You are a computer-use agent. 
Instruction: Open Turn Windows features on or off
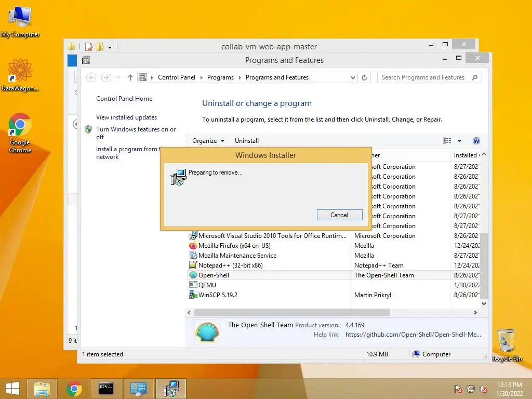[136, 133]
